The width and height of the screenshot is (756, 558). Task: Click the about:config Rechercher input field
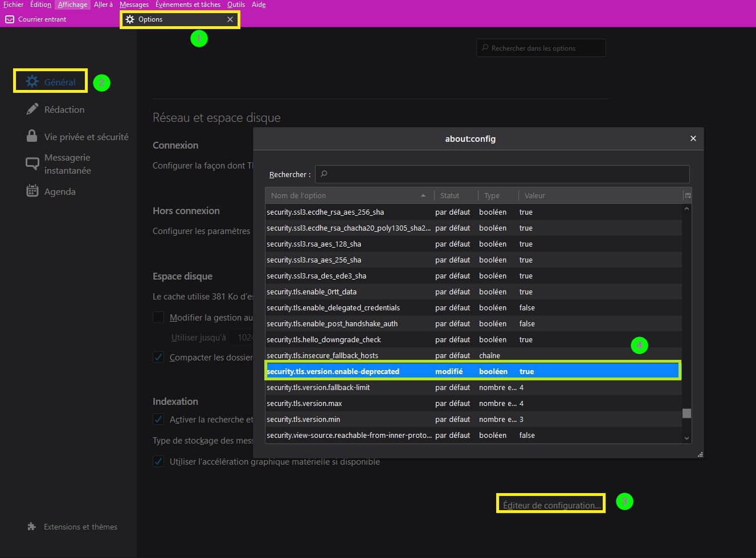coord(502,174)
